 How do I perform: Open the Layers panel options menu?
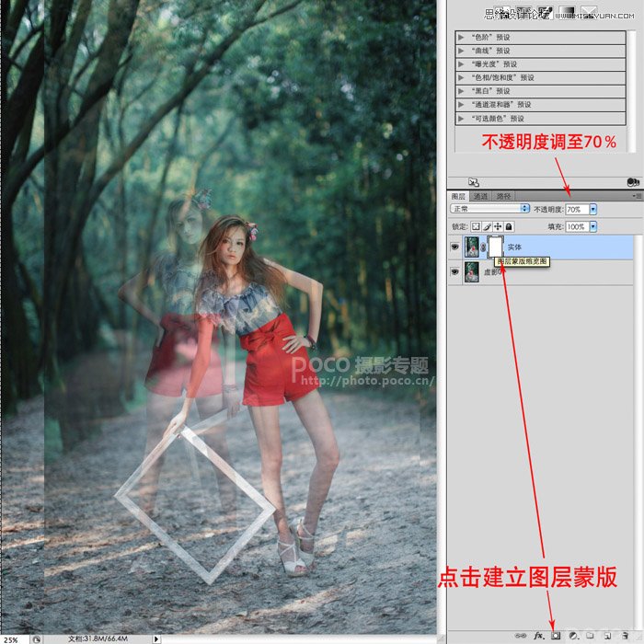point(638,196)
